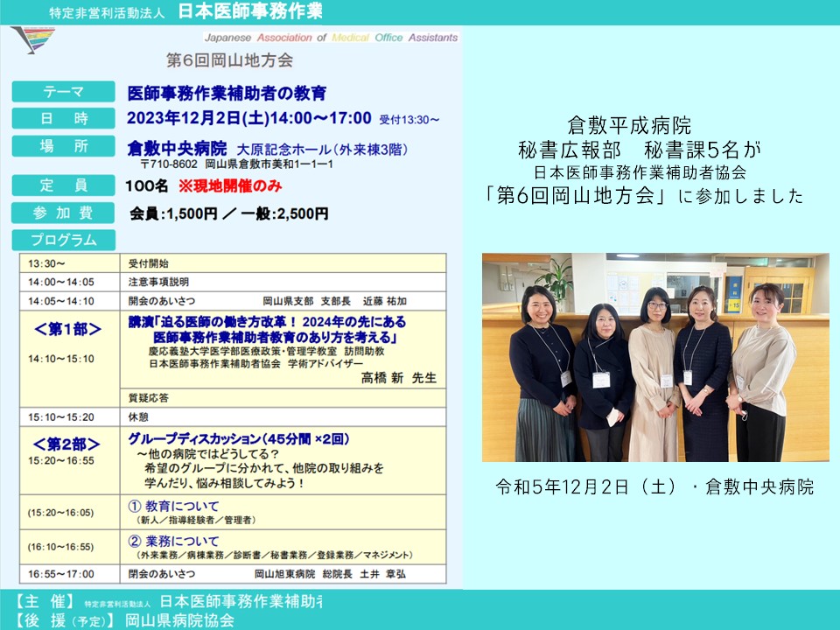The width and height of the screenshot is (840, 630).
Task: Select the line '秘書広報部 秘書課5名が'
Action: tap(640, 150)
